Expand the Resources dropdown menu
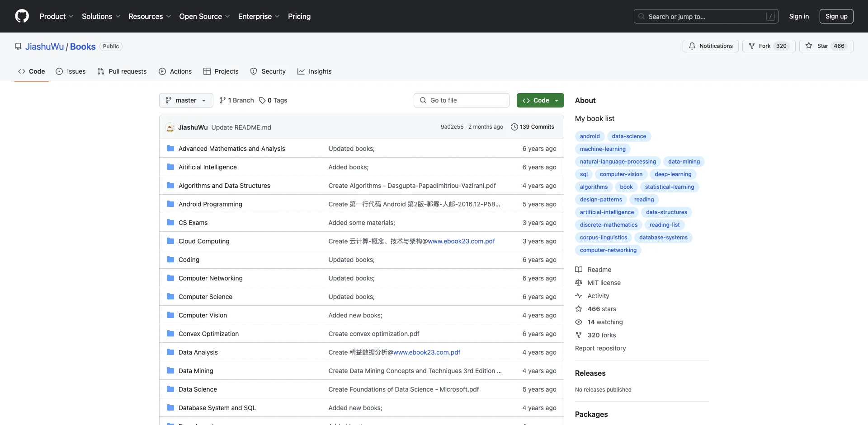 (150, 16)
